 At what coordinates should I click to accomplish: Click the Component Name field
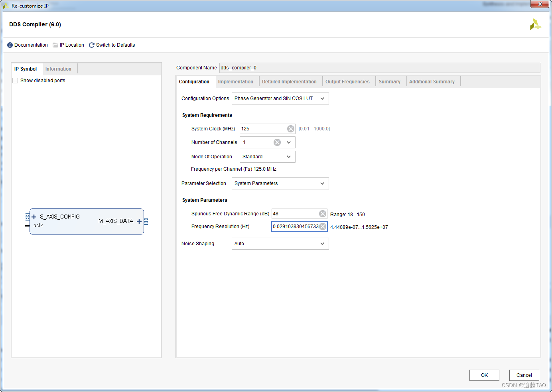tap(380, 68)
